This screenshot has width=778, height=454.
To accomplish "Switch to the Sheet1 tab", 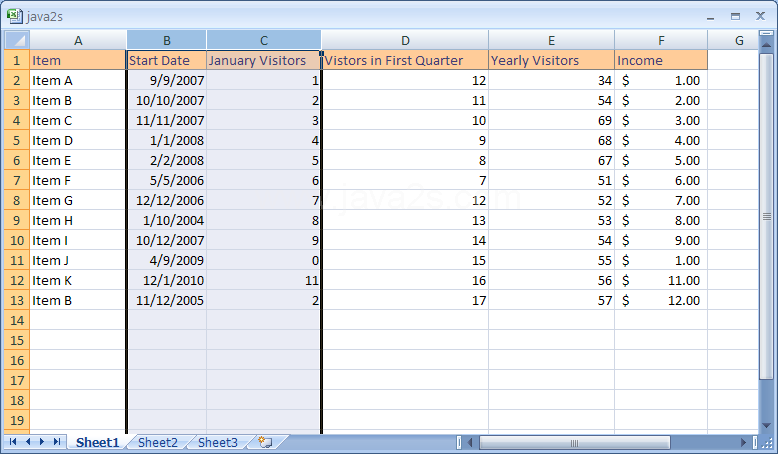I will [x=97, y=442].
